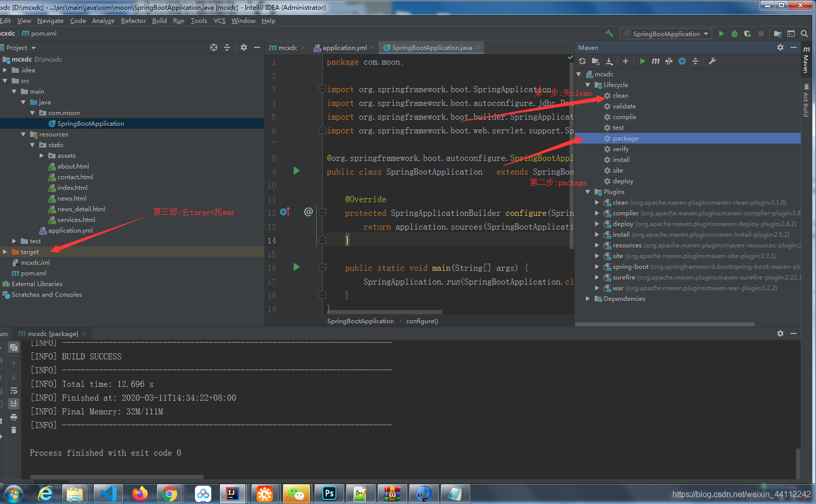Expand the assets folder in the Project tree
The height and width of the screenshot is (504, 816).
(x=42, y=156)
